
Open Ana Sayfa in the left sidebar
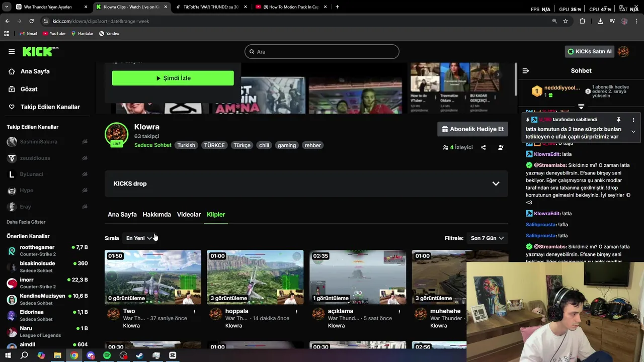tap(35, 71)
